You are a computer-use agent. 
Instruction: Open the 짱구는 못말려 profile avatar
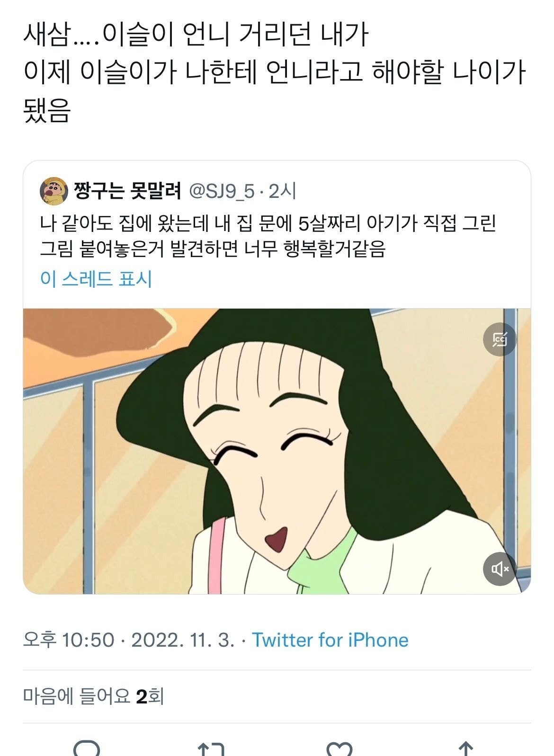(x=54, y=191)
